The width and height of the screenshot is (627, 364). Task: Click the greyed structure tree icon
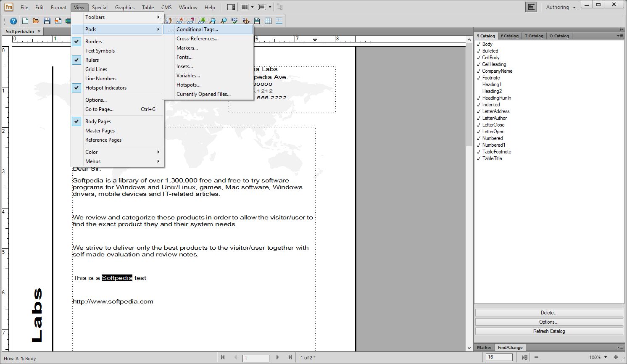(280, 7)
